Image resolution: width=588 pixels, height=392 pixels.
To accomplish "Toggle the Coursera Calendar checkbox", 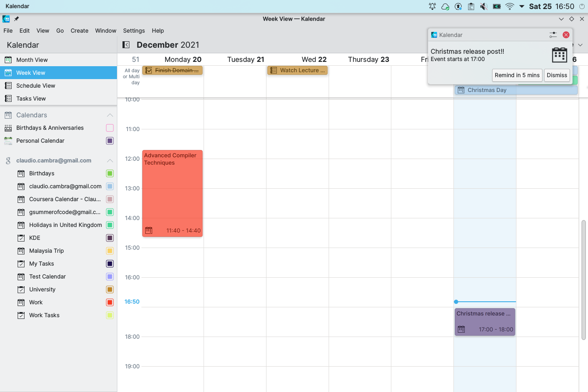I will (x=110, y=199).
